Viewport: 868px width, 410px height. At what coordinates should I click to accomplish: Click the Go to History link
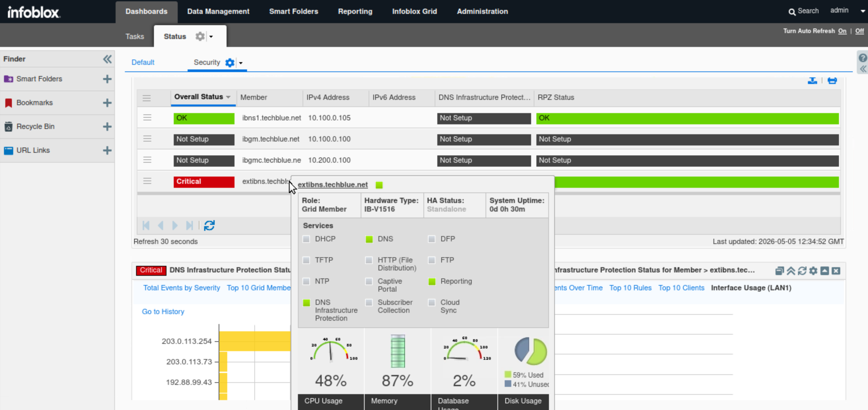coord(163,312)
